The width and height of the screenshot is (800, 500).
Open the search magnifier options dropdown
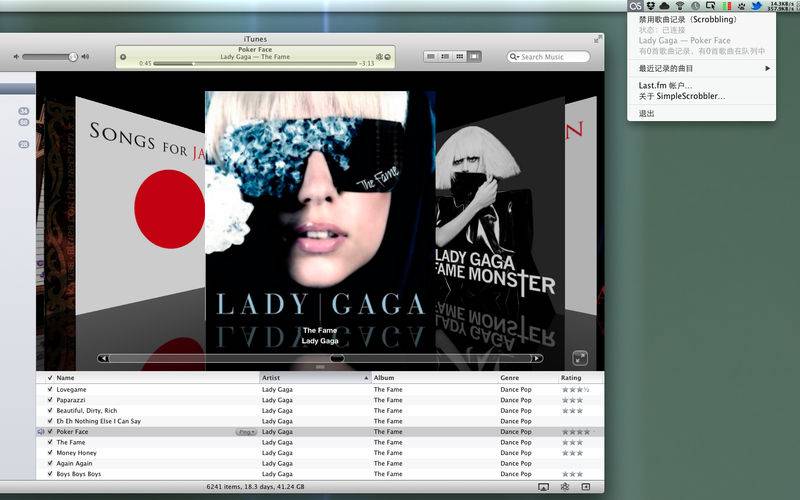coord(514,57)
